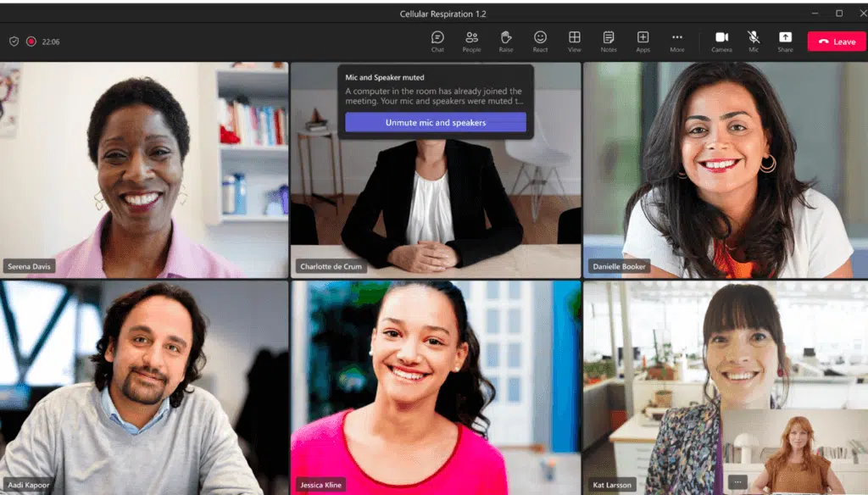Select Aadi Kapoor video tile
The width and height of the screenshot is (868, 495).
click(144, 387)
